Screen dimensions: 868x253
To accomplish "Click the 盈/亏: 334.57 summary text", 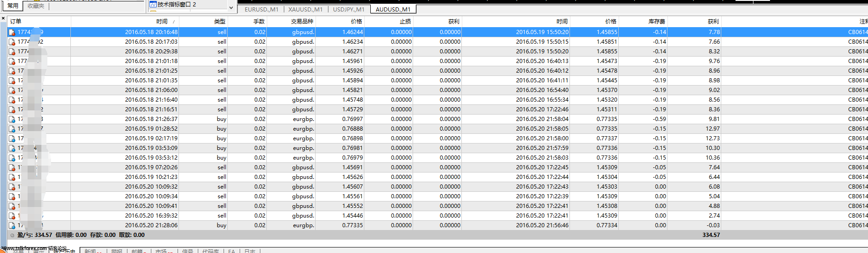I will [x=34, y=235].
